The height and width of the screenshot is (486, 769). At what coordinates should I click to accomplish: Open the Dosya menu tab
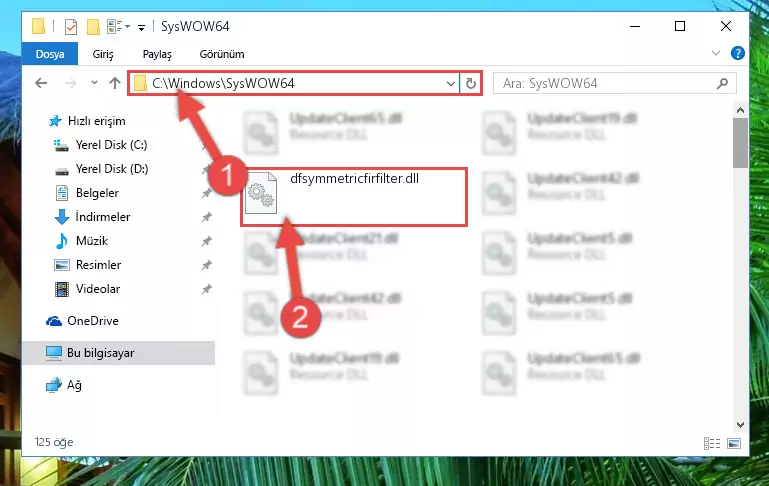50,54
